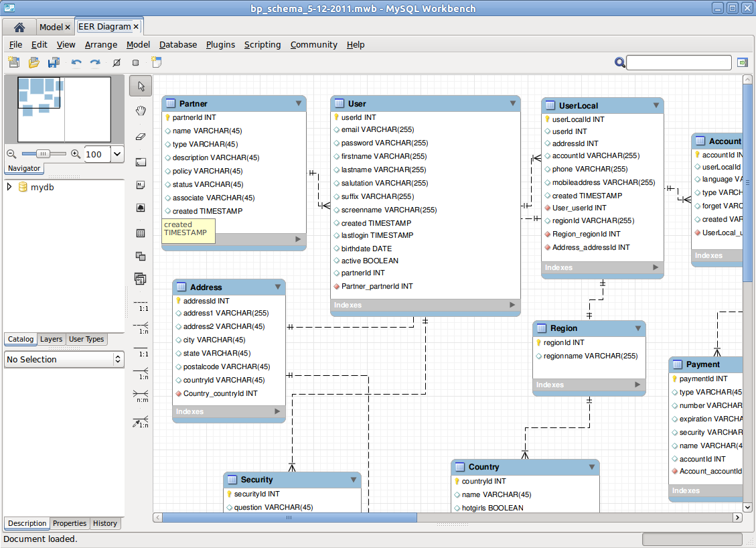Open the Arrange menu
This screenshot has width=756, height=548.
click(x=100, y=44)
